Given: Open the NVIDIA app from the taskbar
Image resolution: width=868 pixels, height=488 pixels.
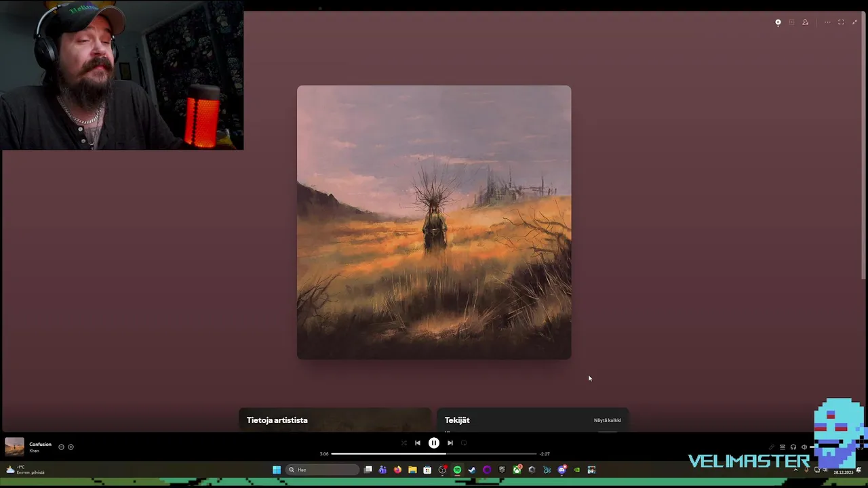Looking at the screenshot, I should pyautogui.click(x=577, y=470).
